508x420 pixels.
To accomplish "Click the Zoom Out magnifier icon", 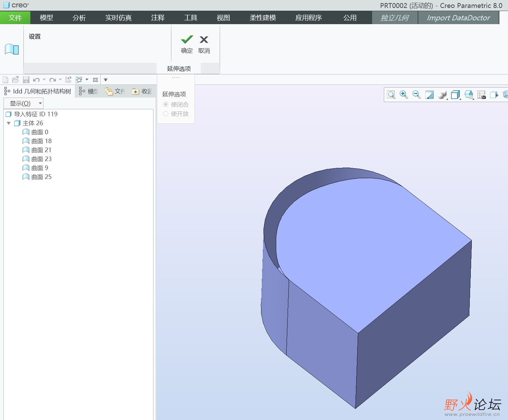I will 417,95.
